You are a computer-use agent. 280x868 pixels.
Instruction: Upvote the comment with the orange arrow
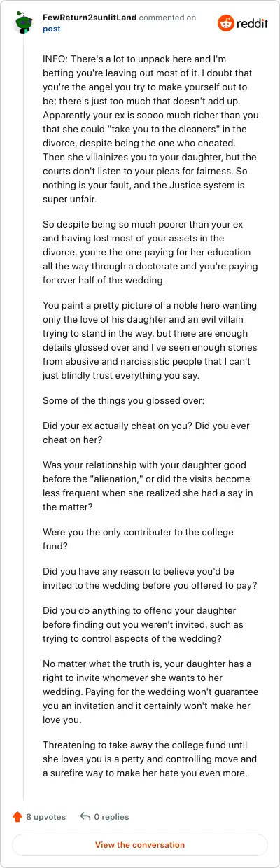click(17, 816)
